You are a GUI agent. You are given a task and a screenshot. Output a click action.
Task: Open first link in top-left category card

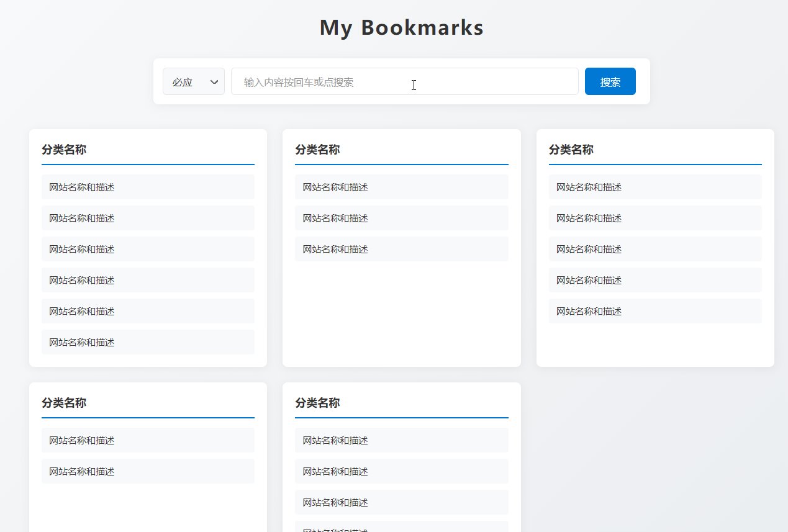click(x=148, y=187)
